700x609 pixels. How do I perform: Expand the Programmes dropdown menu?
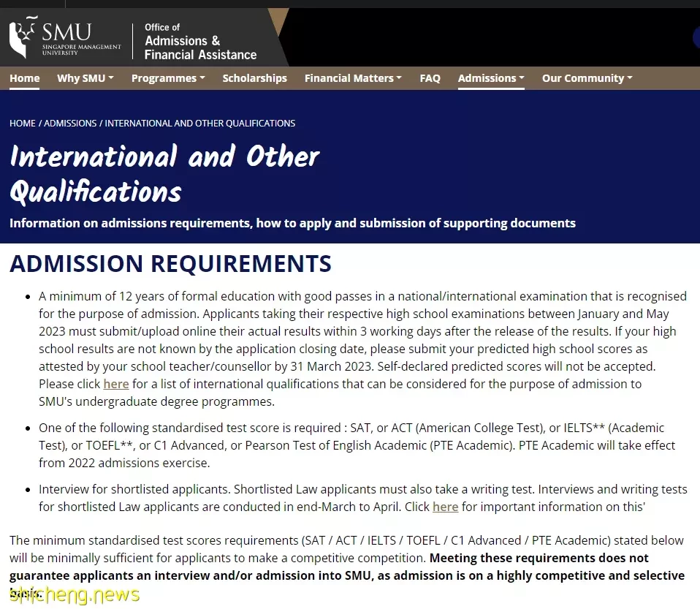point(168,78)
